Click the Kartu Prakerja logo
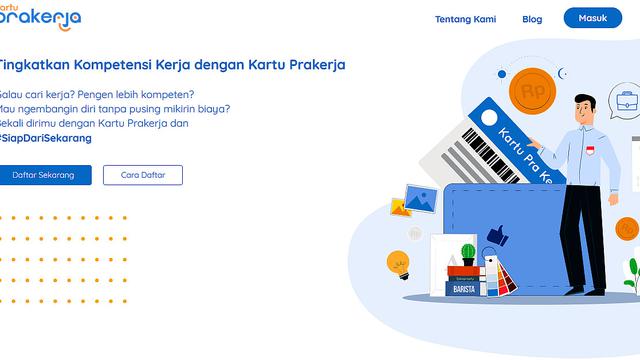 [40, 18]
